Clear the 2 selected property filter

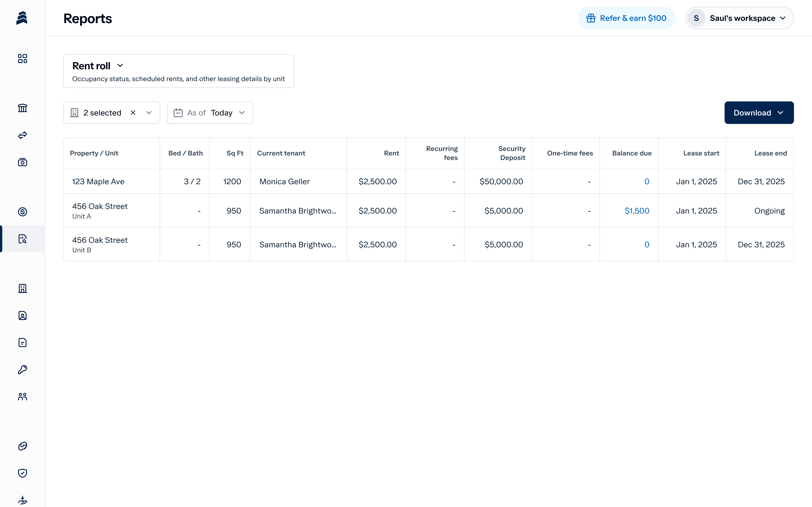tap(133, 113)
